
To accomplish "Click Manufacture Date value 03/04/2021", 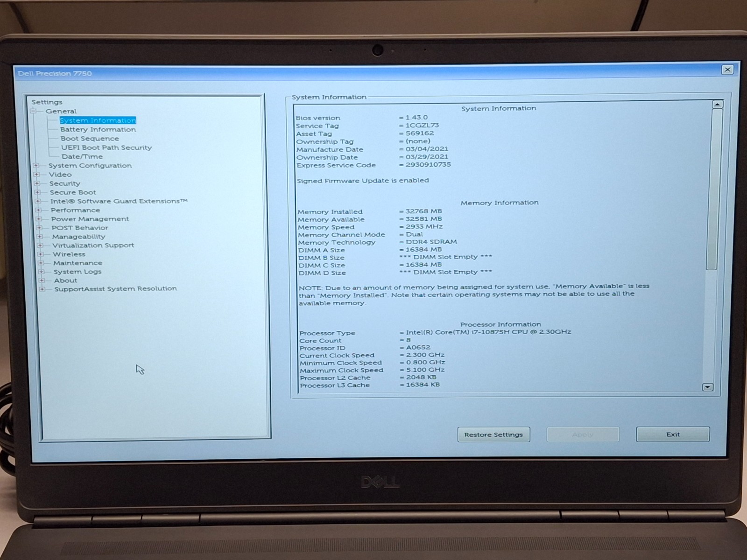I will pos(427,149).
